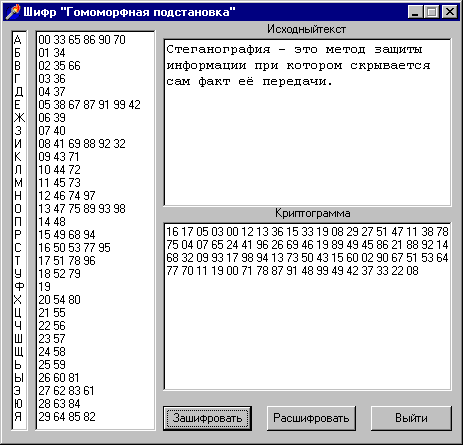Click the word "Стеганография" in source text

(x=218, y=49)
